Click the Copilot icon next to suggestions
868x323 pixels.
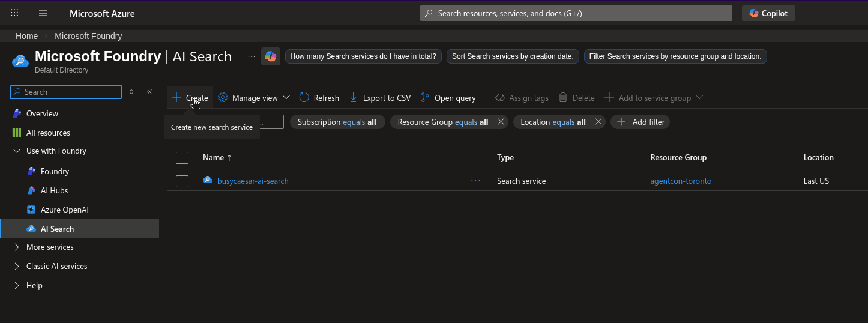pyautogui.click(x=271, y=56)
